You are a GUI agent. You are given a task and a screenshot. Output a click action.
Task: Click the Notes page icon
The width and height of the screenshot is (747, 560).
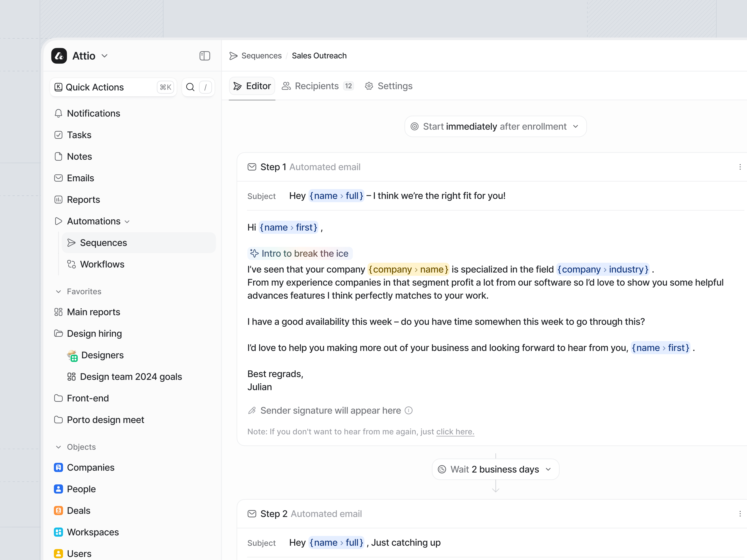58,157
